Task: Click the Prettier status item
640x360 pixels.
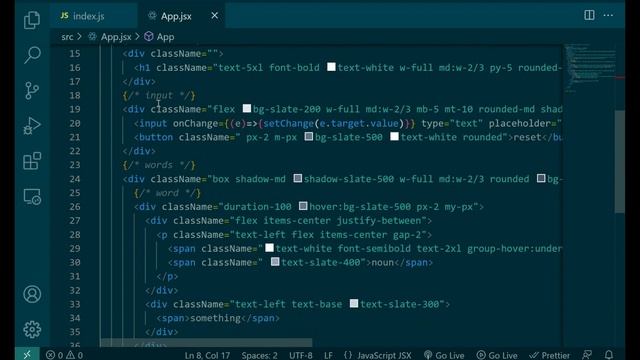Action: click(x=549, y=355)
